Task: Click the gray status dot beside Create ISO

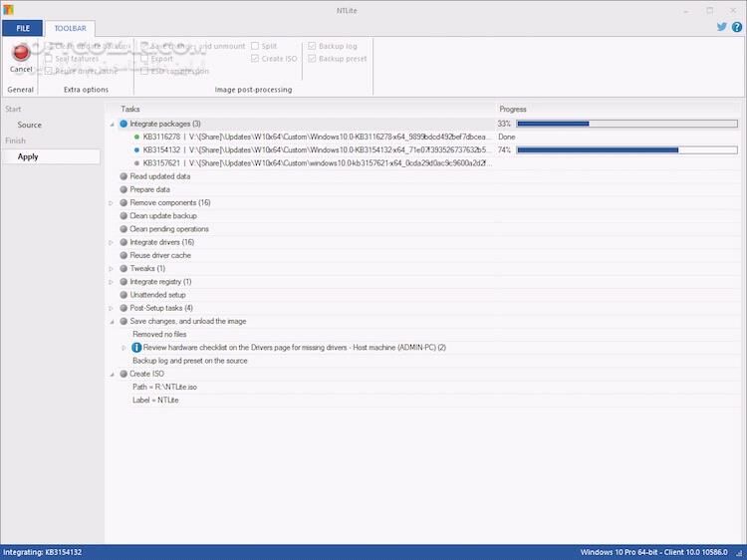Action: coord(124,374)
